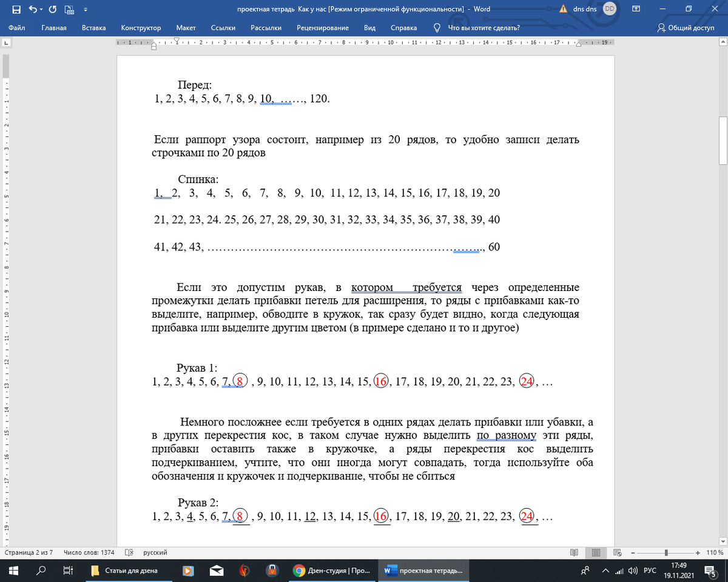Click the lightbulb Tell Me icon

(x=437, y=28)
